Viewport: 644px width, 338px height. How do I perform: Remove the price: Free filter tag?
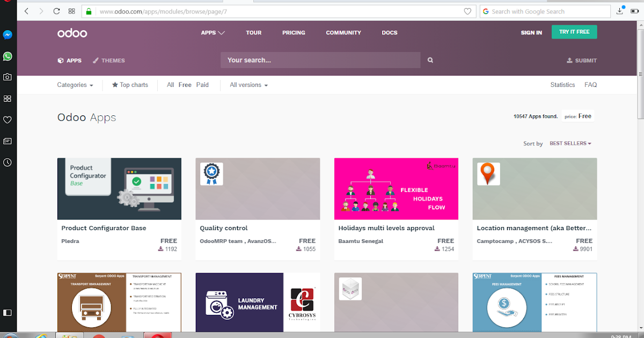tap(578, 116)
